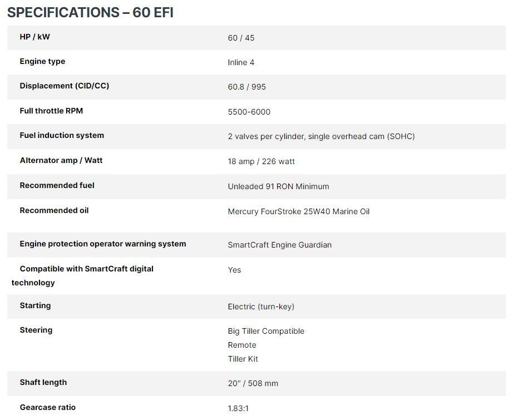The width and height of the screenshot is (523, 420).
Task: Click 'Unleaded 91 RON Minimum' text
Action: (x=278, y=186)
